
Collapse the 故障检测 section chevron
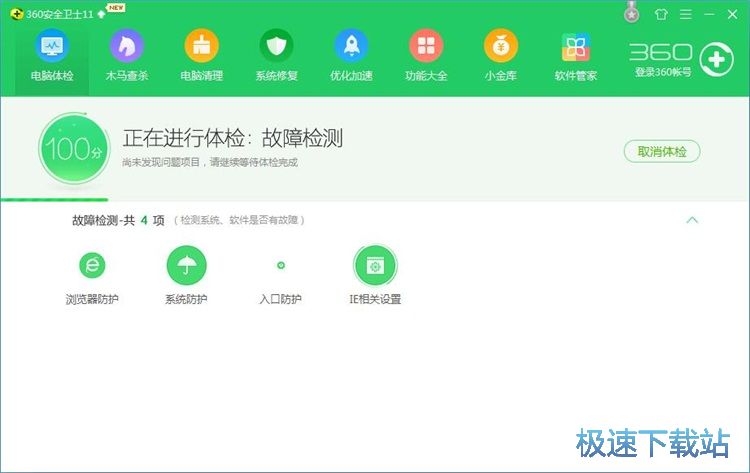pos(692,220)
